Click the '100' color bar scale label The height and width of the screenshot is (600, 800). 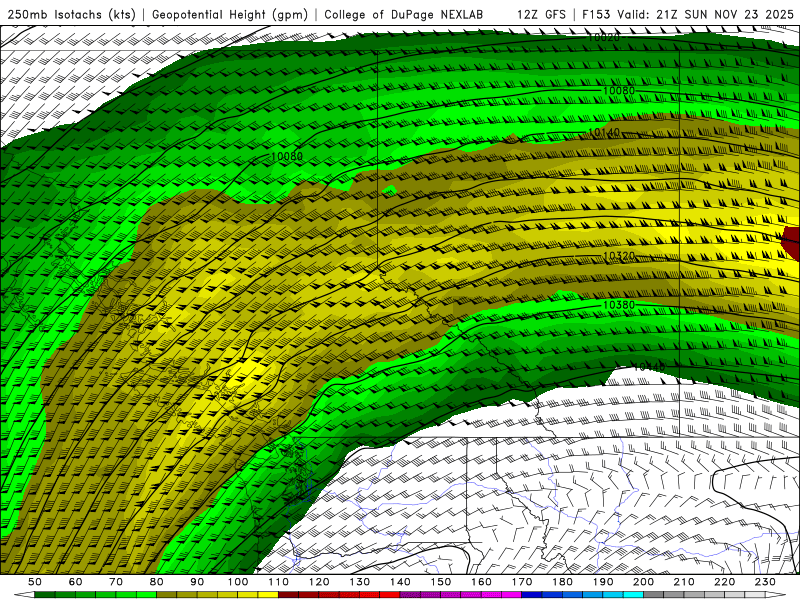click(238, 582)
